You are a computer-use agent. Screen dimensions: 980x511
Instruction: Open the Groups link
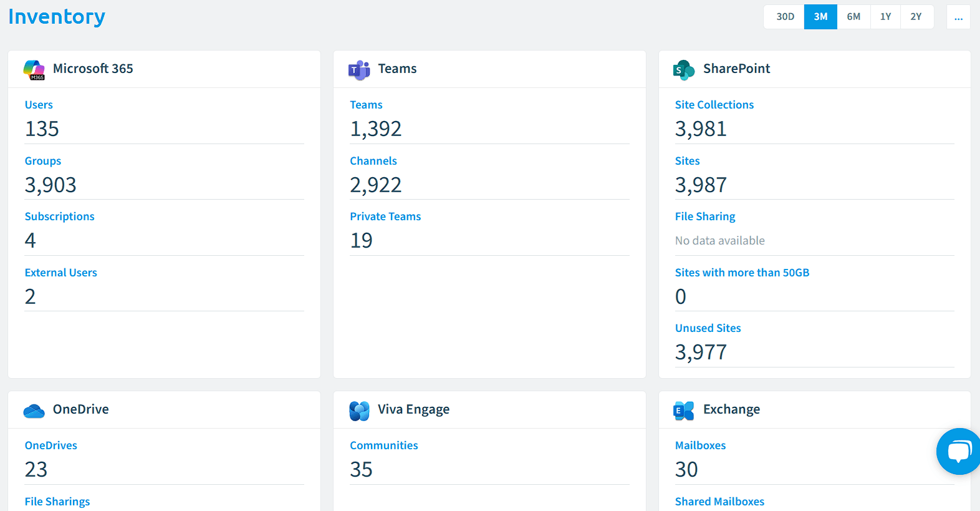[43, 161]
